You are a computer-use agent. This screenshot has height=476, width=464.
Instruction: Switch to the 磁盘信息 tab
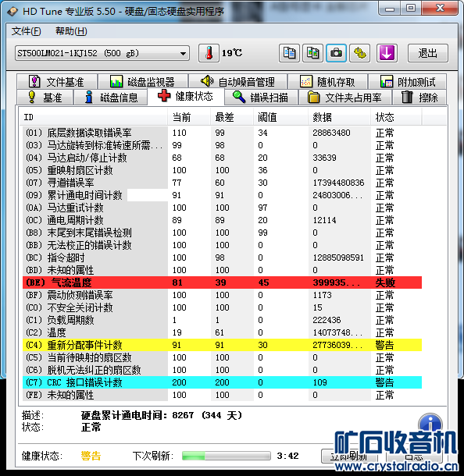pyautogui.click(x=111, y=98)
